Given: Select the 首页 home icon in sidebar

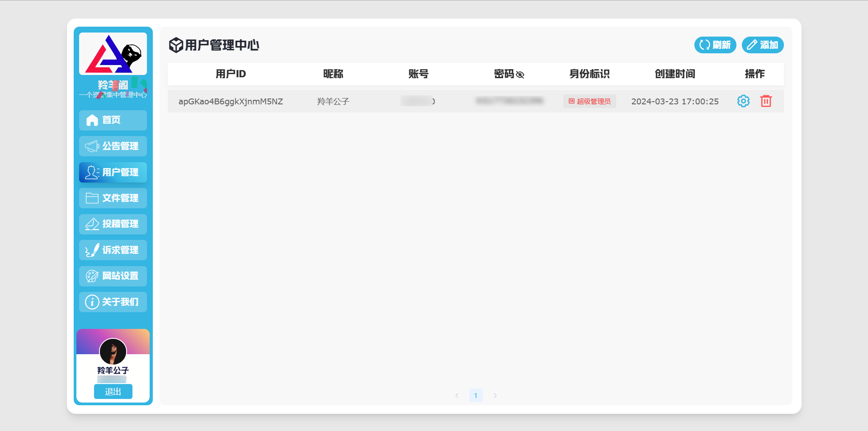Looking at the screenshot, I should (x=92, y=120).
